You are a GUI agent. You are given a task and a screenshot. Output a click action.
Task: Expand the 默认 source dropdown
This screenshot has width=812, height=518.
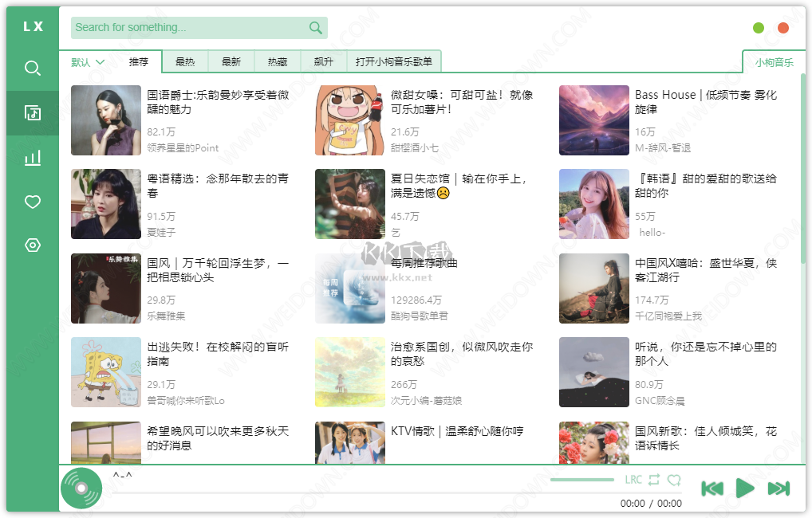[x=88, y=61]
